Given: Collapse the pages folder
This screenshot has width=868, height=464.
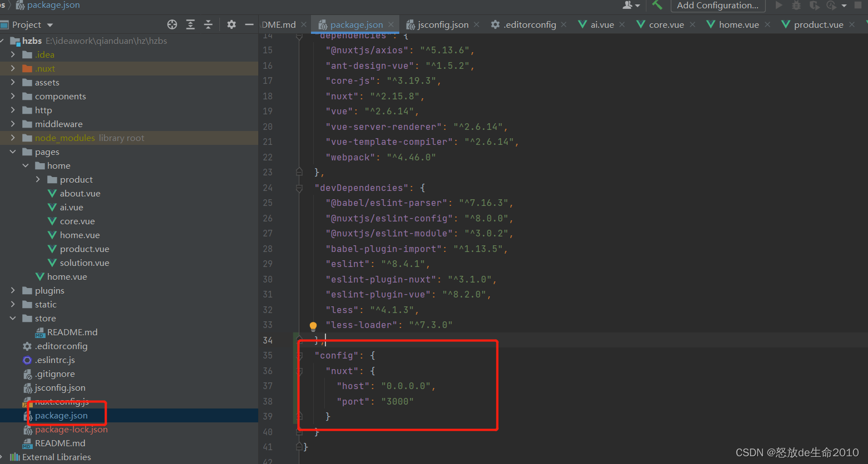Looking at the screenshot, I should point(13,152).
